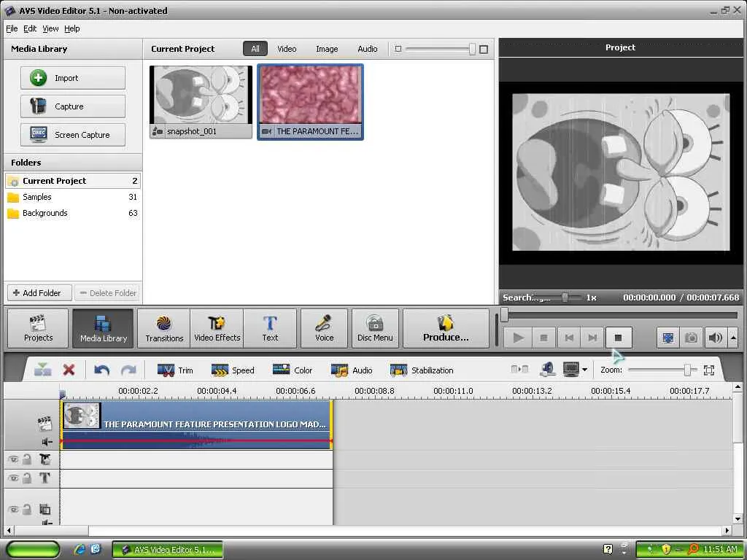Take a snapshot with the camera icon

point(691,338)
